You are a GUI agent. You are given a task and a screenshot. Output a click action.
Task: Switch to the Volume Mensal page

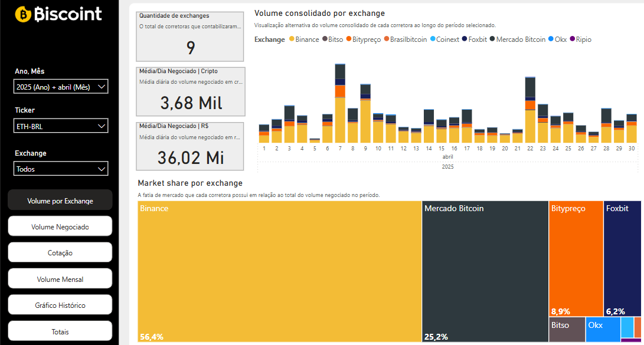click(x=60, y=279)
